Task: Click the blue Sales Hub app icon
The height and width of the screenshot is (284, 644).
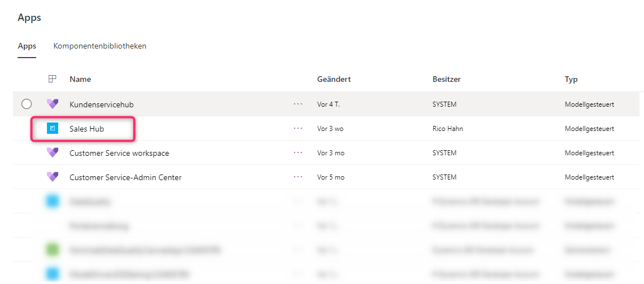Action: coord(53,129)
